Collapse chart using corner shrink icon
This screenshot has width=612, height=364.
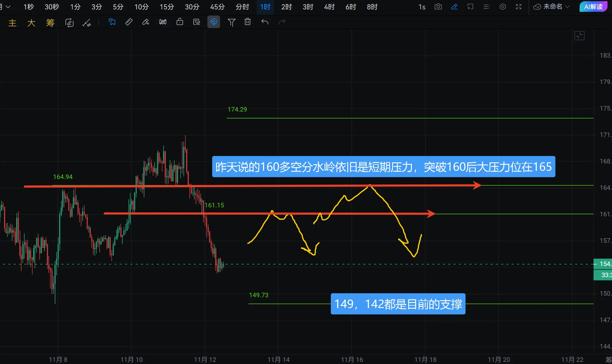click(x=579, y=36)
